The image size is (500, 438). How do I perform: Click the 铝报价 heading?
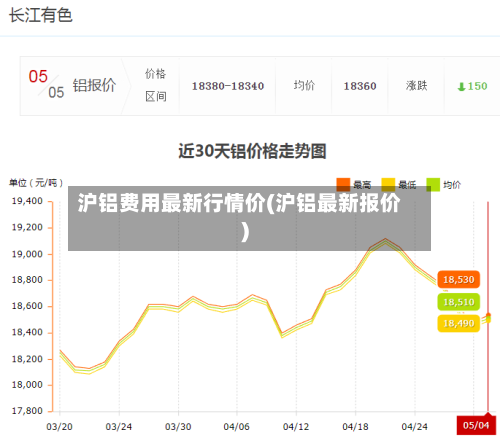[x=94, y=85]
